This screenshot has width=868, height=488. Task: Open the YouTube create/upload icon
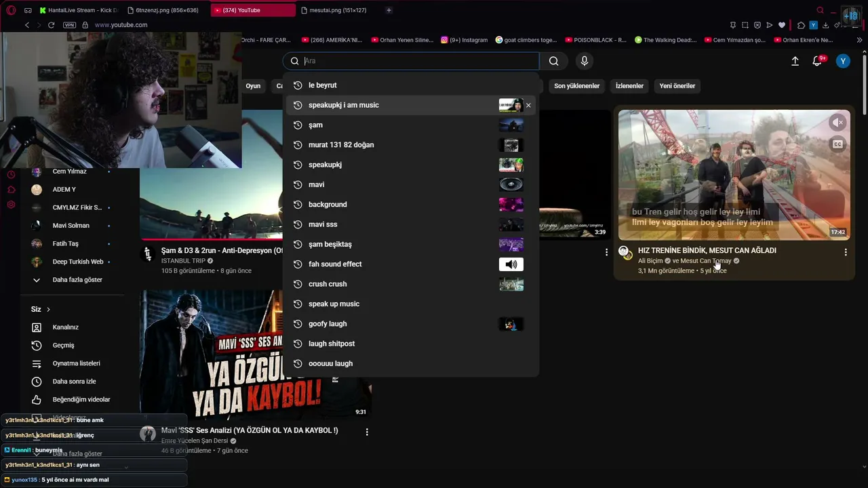(795, 61)
